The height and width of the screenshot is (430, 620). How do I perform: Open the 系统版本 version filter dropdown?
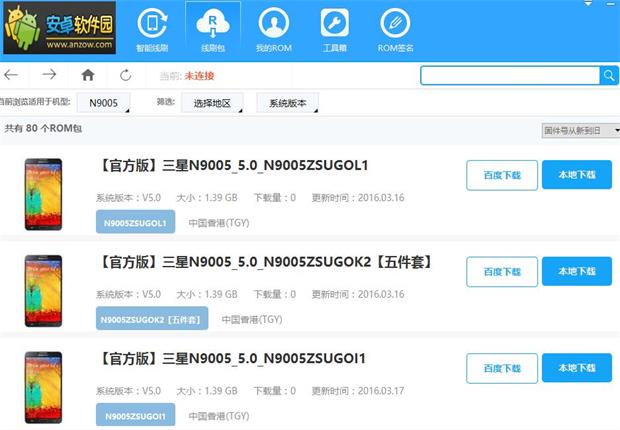click(x=287, y=103)
